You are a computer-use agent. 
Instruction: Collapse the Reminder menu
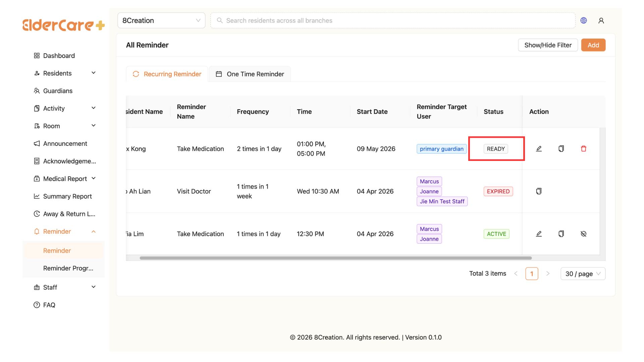point(94,232)
